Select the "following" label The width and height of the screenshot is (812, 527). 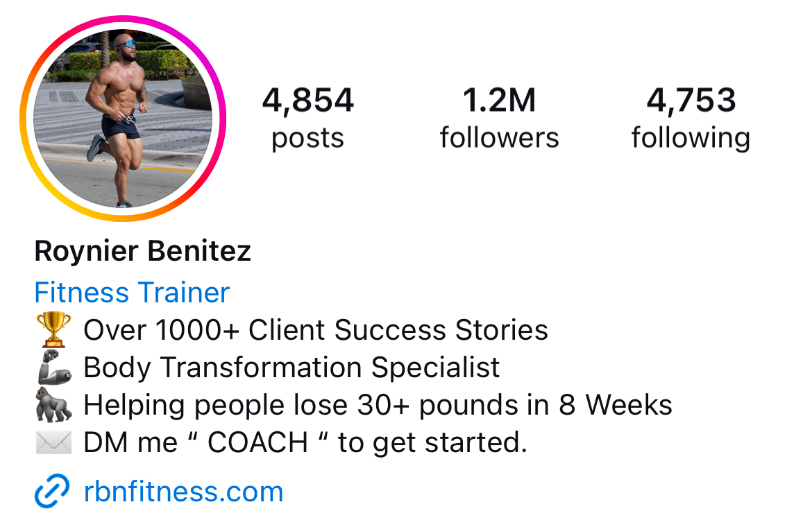[x=691, y=138]
